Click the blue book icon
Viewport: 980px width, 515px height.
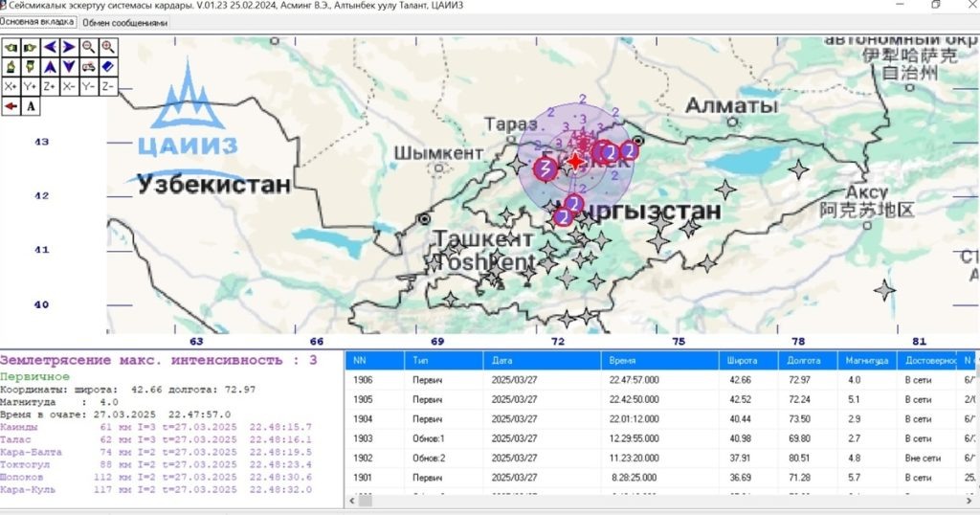[x=108, y=67]
